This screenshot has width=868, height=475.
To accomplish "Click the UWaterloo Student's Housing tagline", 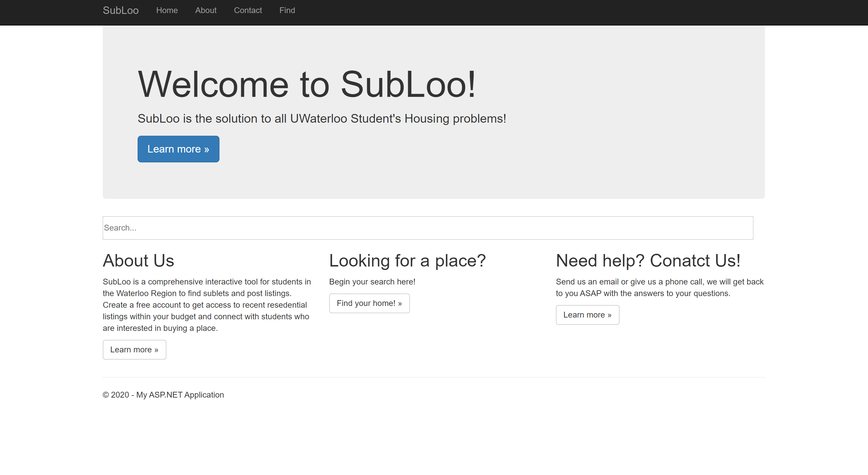I will coord(321,119).
